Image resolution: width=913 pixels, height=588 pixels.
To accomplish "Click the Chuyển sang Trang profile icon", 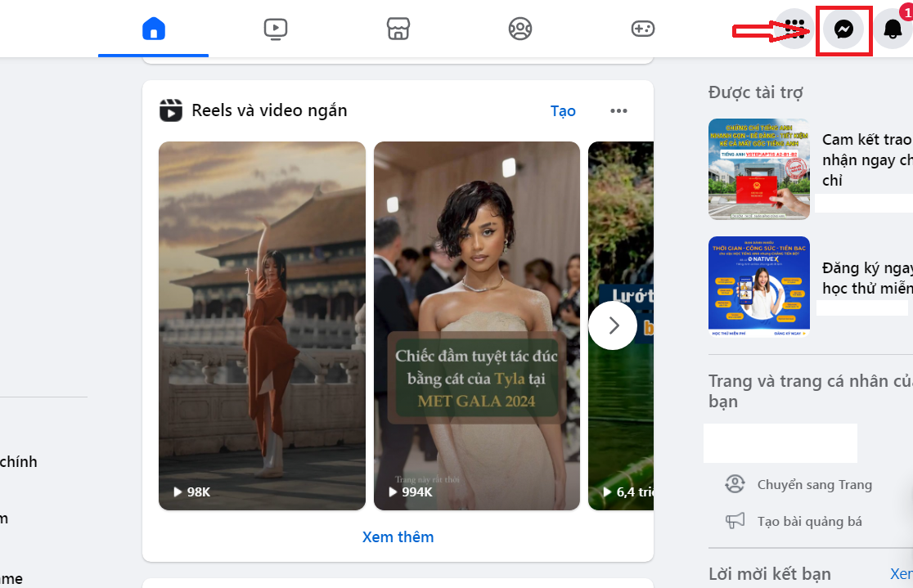I will pos(735,484).
